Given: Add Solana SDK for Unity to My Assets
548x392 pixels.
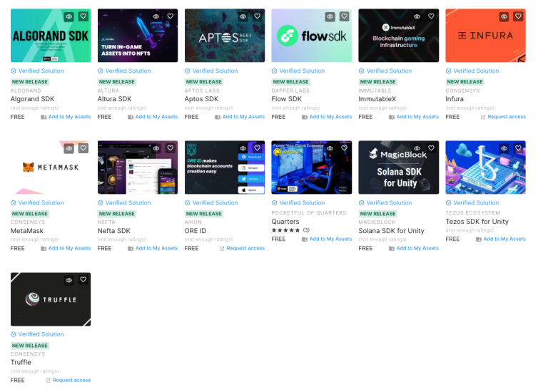Looking at the screenshot, I should tap(414, 249).
